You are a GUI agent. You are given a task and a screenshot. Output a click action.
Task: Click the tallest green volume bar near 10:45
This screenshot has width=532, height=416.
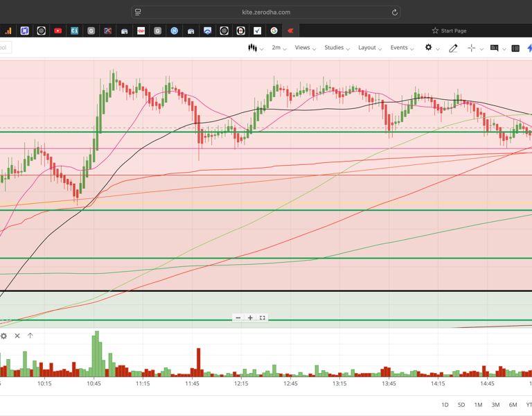[x=97, y=354]
